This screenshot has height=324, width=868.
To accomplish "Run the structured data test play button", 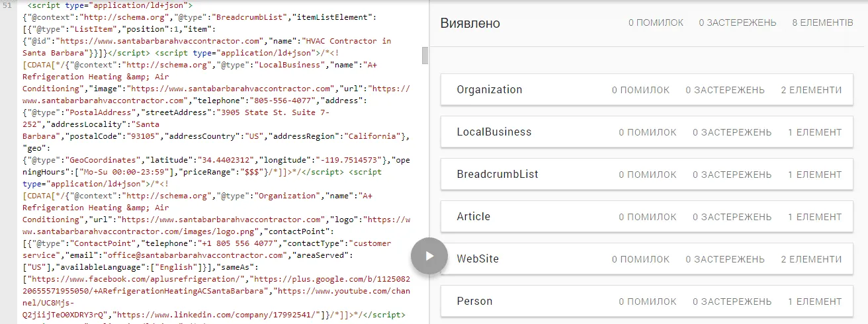I will click(429, 255).
